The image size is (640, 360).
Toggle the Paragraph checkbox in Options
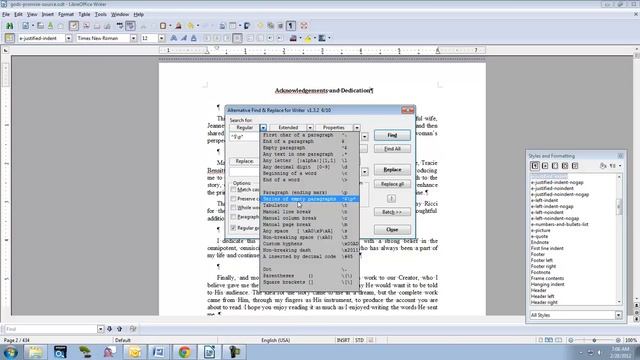(233, 217)
